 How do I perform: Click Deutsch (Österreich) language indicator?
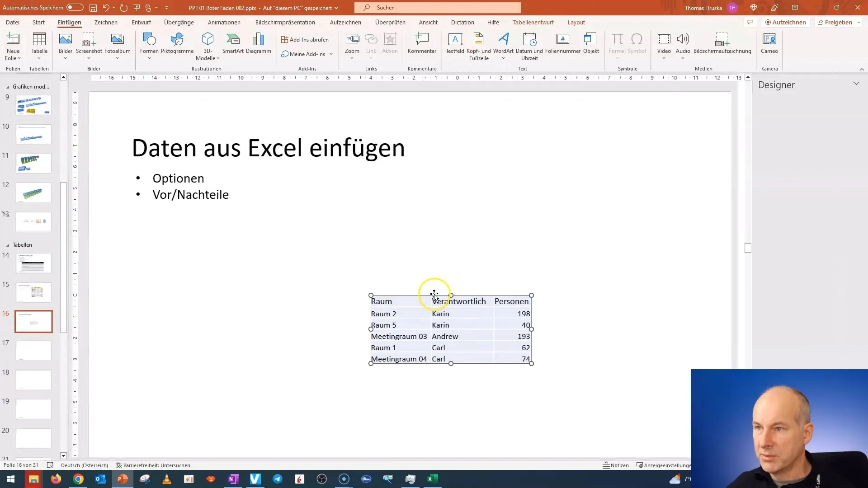tap(85, 465)
